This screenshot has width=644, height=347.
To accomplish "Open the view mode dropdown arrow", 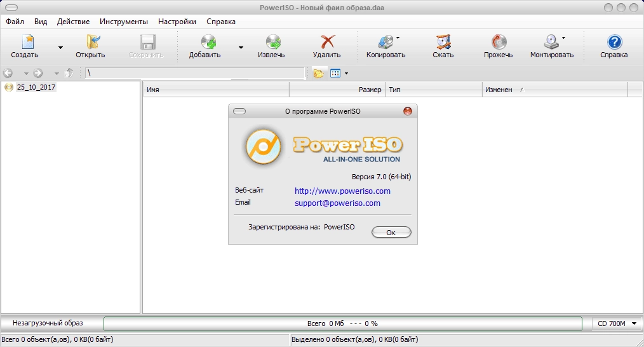I will click(x=346, y=74).
